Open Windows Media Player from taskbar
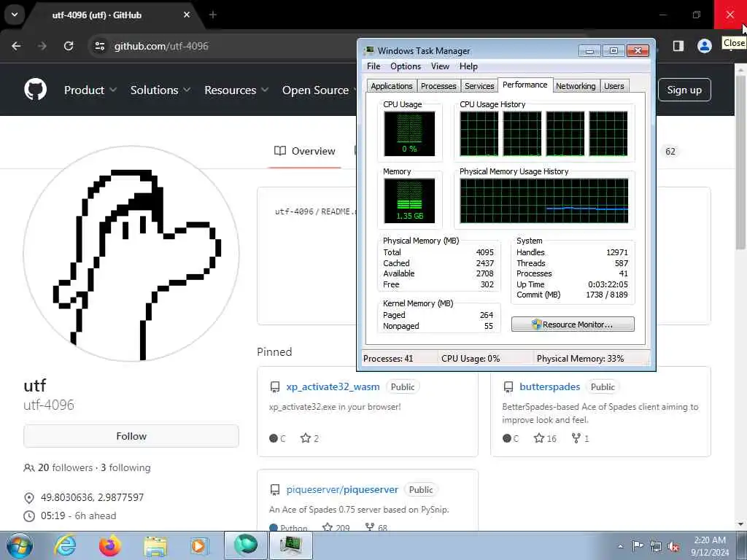 (198, 545)
